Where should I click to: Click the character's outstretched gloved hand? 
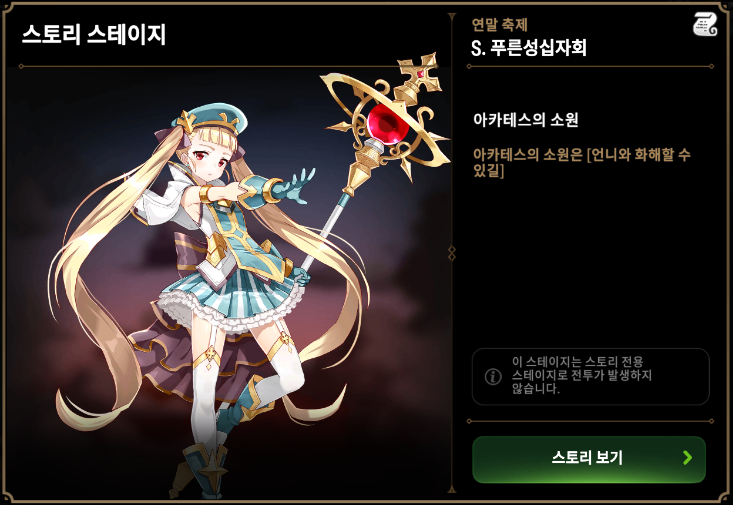295,186
